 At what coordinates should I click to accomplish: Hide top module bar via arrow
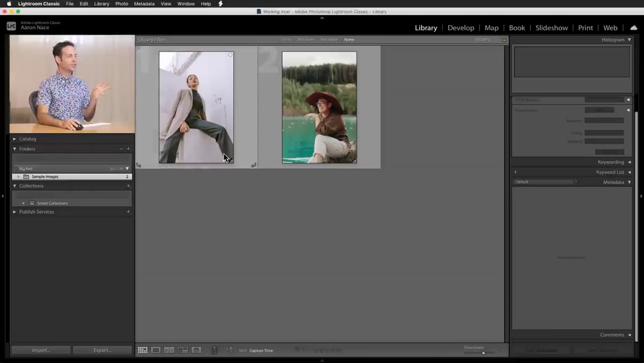[x=322, y=18]
